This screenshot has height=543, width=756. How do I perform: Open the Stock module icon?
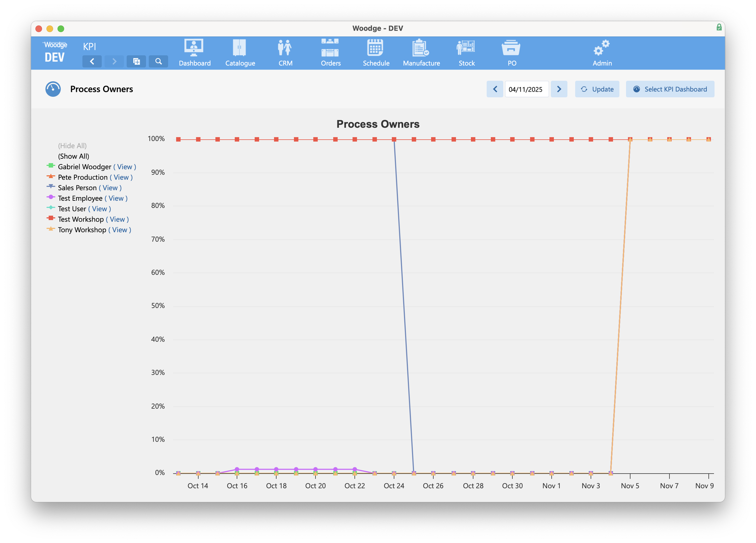[x=466, y=48]
